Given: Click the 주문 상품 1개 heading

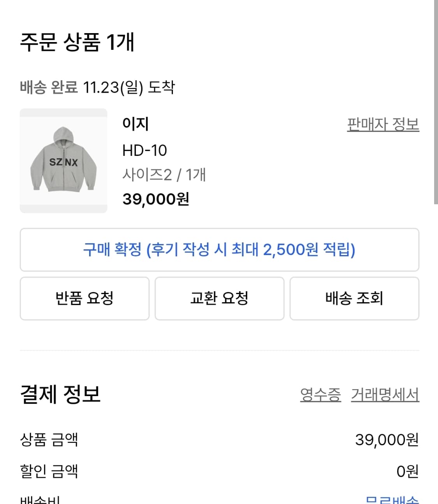Looking at the screenshot, I should (77, 42).
